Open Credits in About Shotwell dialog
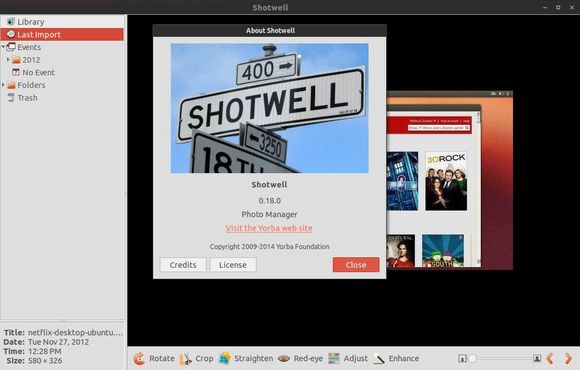 click(183, 265)
